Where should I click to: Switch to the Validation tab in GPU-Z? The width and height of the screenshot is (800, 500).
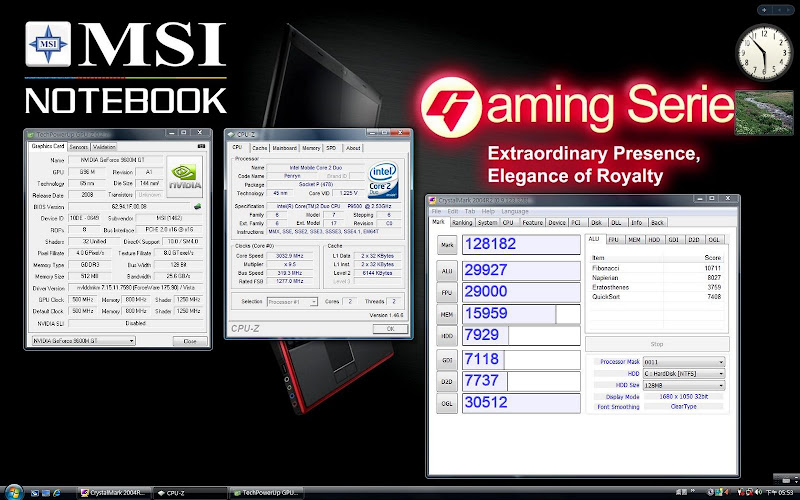tap(104, 147)
